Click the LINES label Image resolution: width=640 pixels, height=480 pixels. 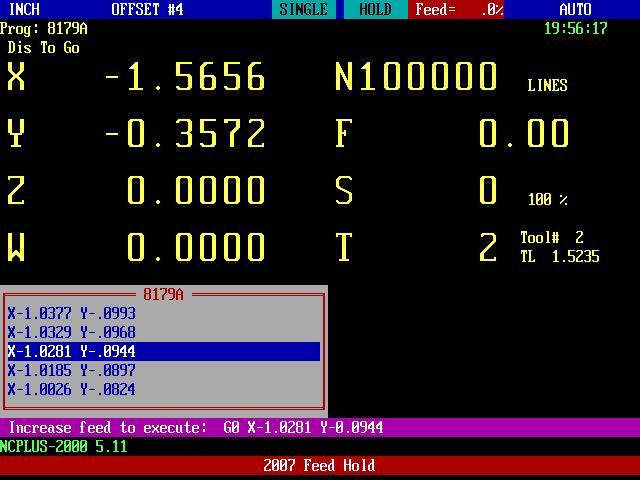point(547,85)
